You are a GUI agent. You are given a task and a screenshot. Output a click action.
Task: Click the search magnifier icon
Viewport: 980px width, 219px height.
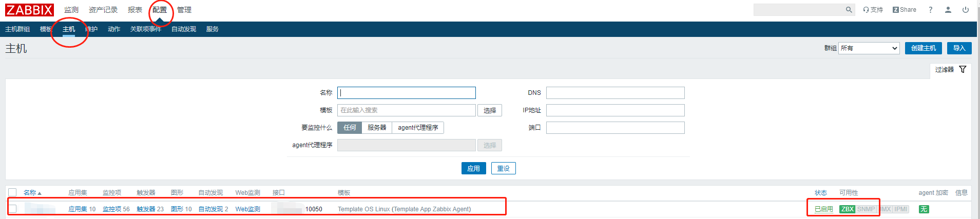[849, 10]
